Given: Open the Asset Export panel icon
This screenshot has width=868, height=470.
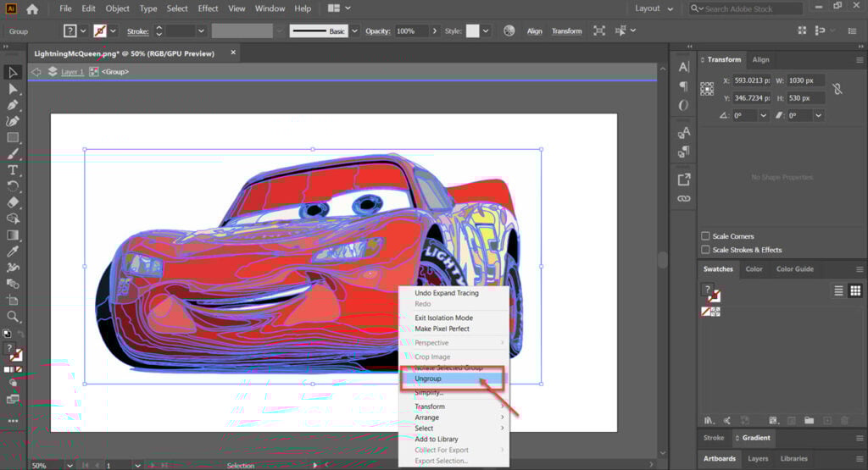Looking at the screenshot, I should (x=684, y=180).
